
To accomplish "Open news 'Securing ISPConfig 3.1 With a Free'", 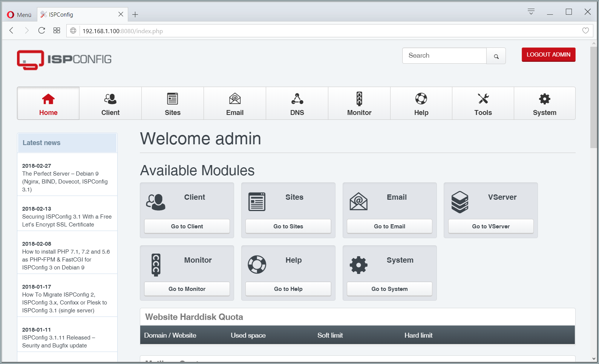I will coord(67,220).
